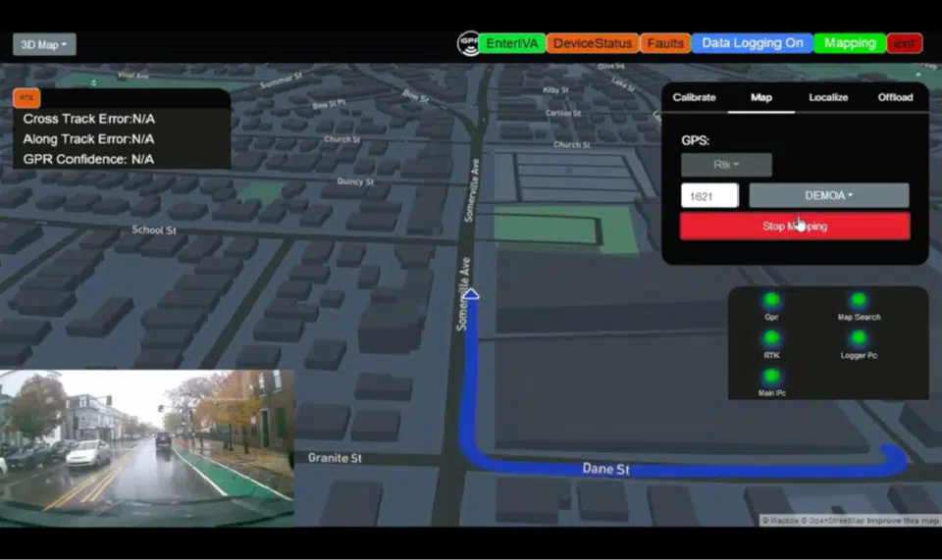
Task: Toggle the EnterIVA mode button
Action: (x=511, y=43)
